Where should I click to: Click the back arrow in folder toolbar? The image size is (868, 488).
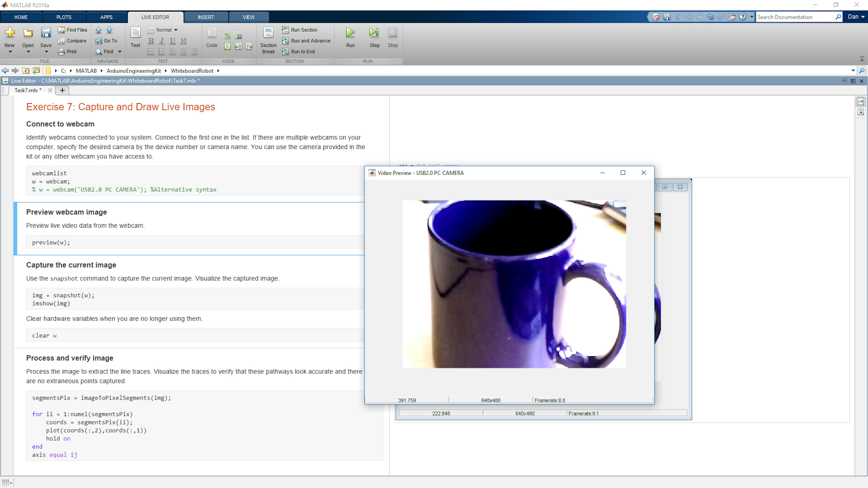(5, 70)
